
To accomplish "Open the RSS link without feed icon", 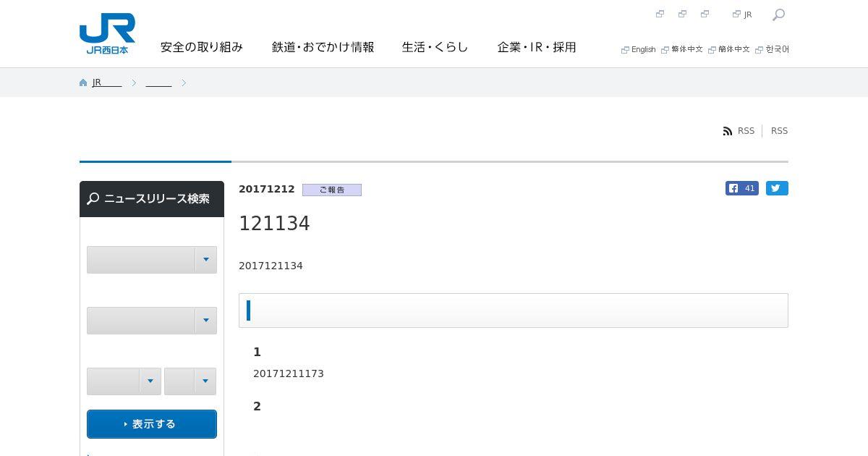I will coord(779,131).
